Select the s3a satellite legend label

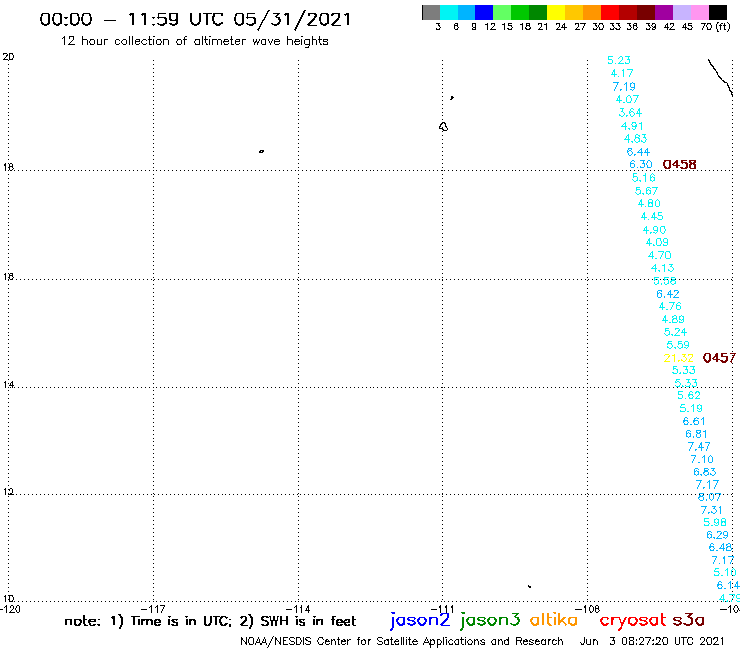pyautogui.click(x=688, y=620)
